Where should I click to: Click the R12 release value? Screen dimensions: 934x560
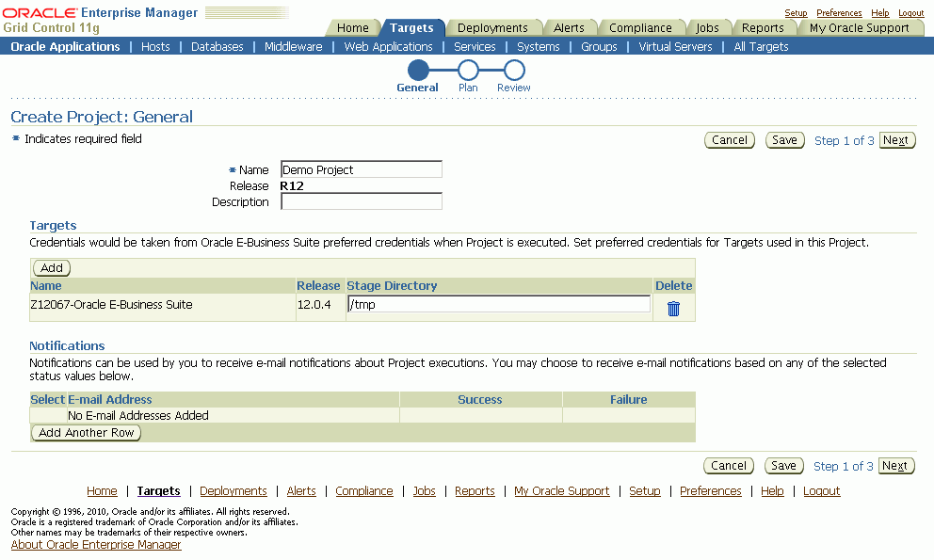click(x=292, y=185)
